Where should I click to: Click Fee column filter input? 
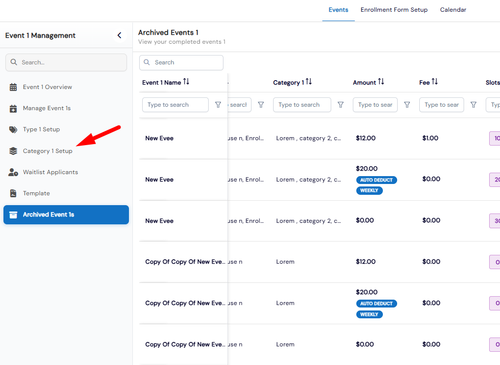(x=442, y=105)
